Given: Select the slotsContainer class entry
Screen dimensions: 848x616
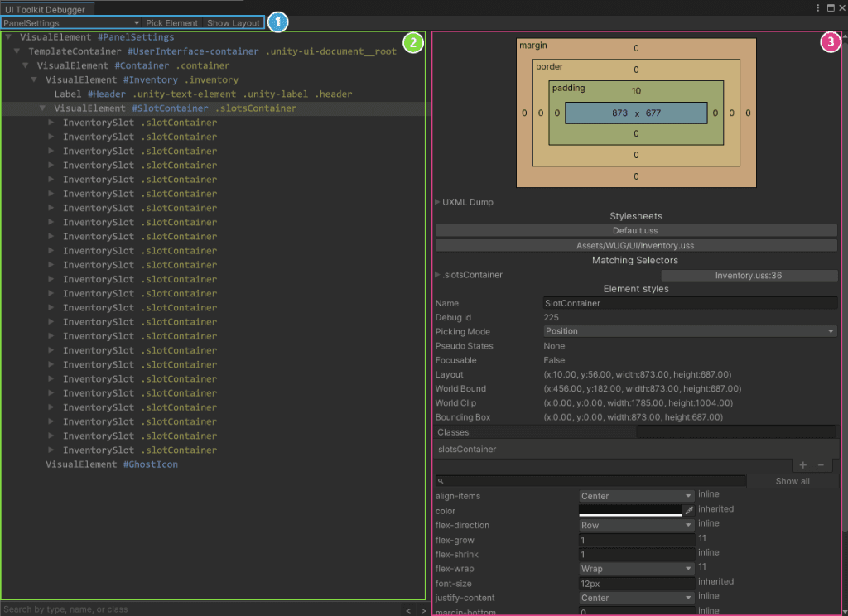Looking at the screenshot, I should point(636,450).
